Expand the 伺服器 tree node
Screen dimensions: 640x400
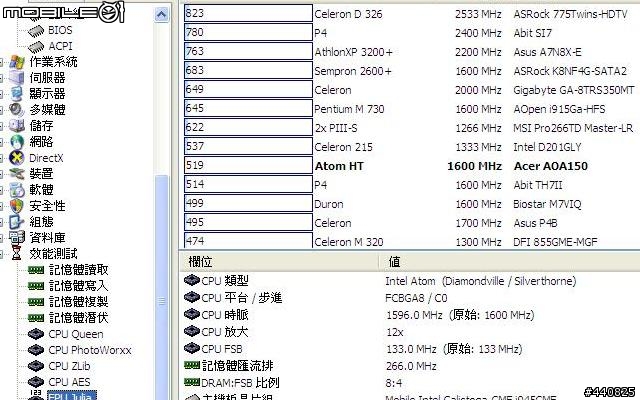pos(2,78)
